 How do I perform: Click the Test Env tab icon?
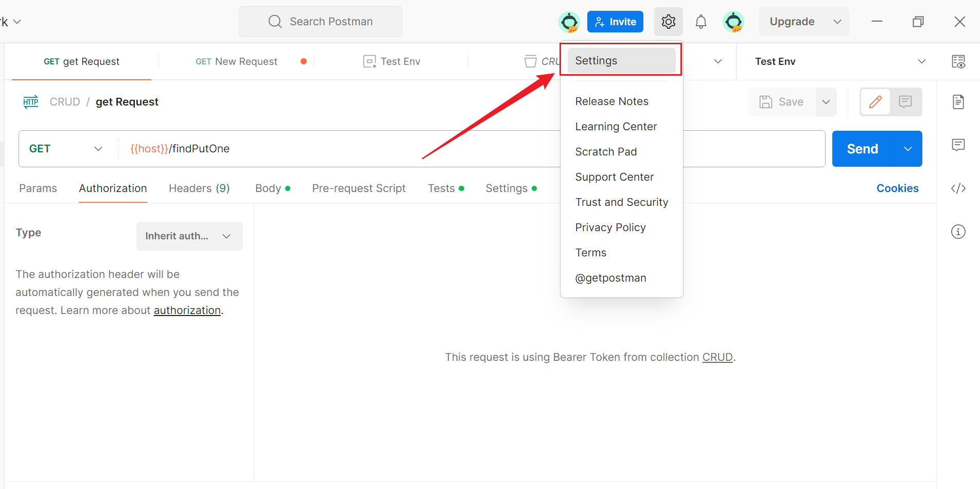[x=369, y=62]
